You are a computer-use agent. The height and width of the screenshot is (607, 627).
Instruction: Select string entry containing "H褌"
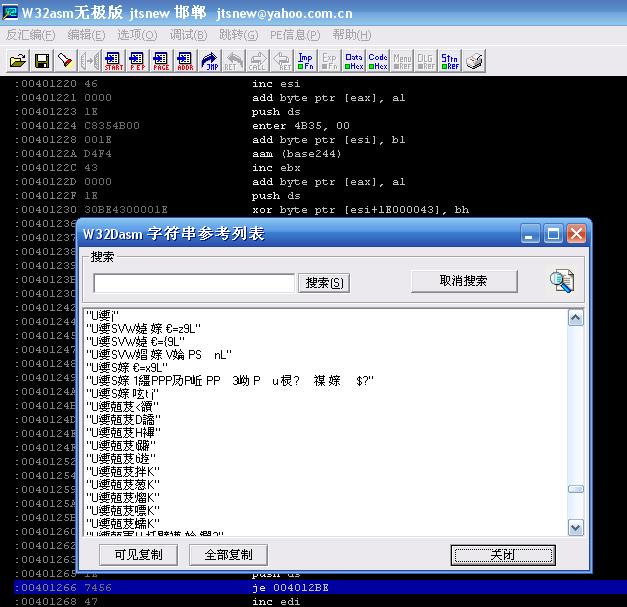coord(123,433)
